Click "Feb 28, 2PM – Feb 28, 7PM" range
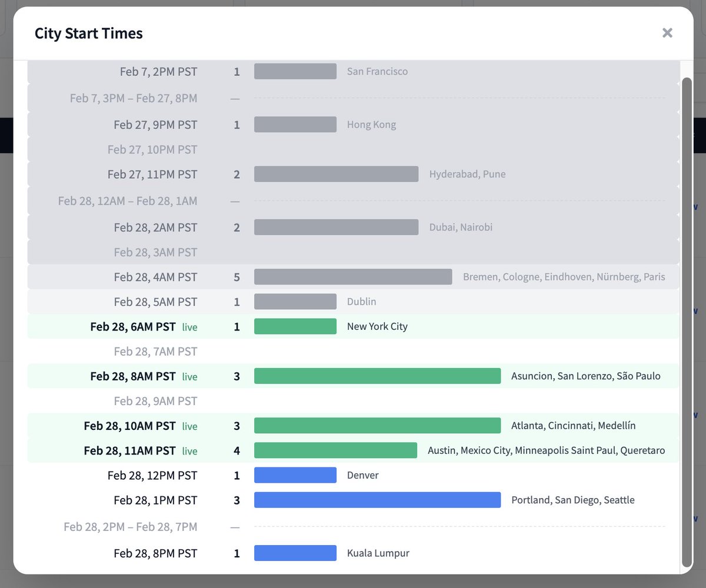The height and width of the screenshot is (588, 706). [x=131, y=527]
